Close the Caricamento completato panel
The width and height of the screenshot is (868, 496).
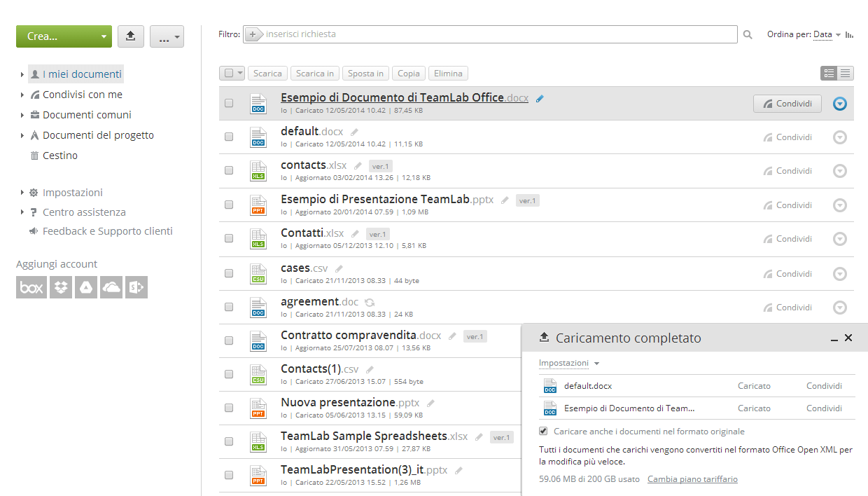[848, 338]
